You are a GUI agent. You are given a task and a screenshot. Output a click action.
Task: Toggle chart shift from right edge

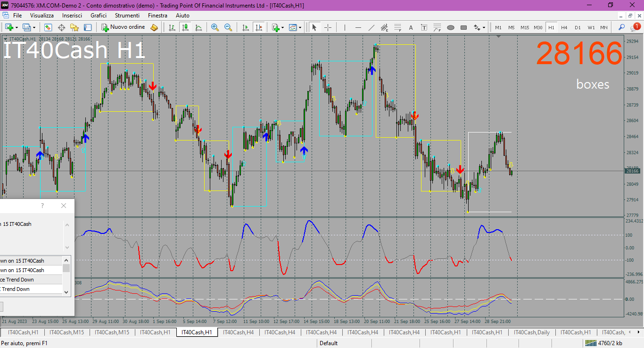pyautogui.click(x=258, y=27)
